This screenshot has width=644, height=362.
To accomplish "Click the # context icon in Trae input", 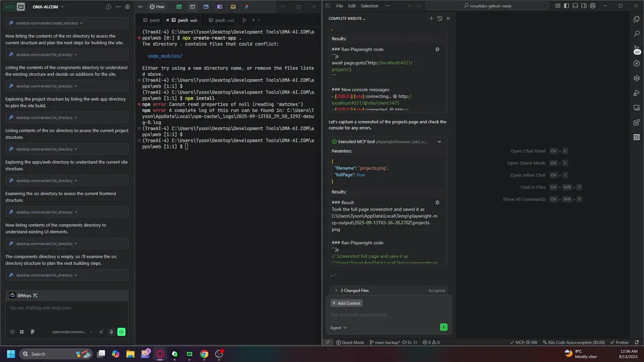I will [x=22, y=332].
